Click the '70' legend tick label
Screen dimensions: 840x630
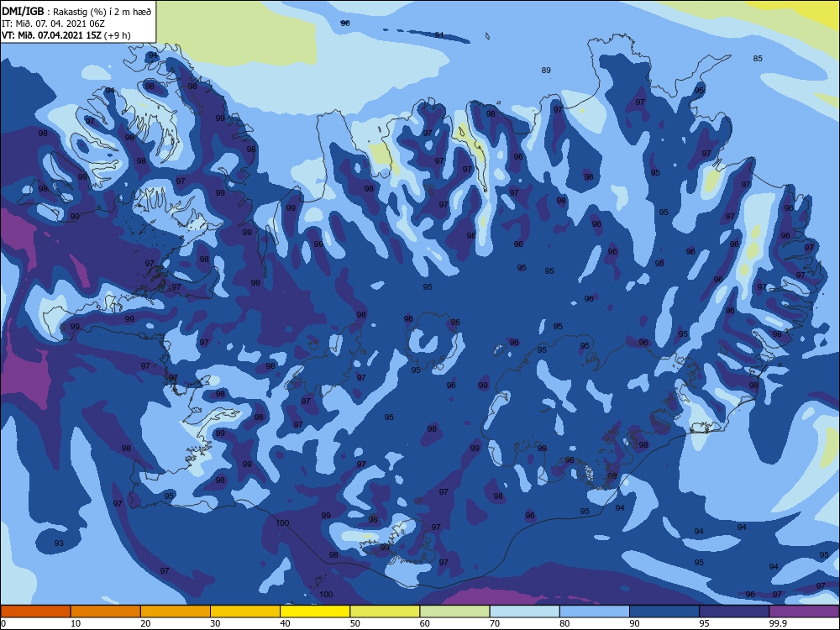[x=495, y=623]
